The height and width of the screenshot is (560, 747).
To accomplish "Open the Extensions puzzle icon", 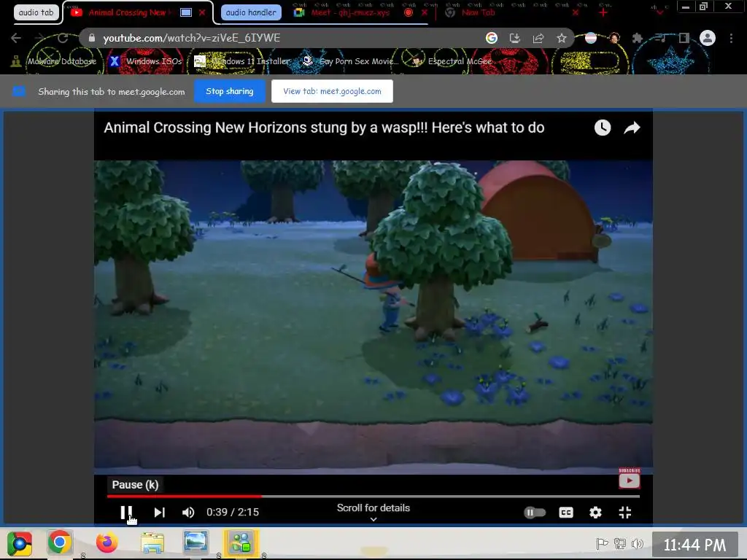I will (x=637, y=38).
